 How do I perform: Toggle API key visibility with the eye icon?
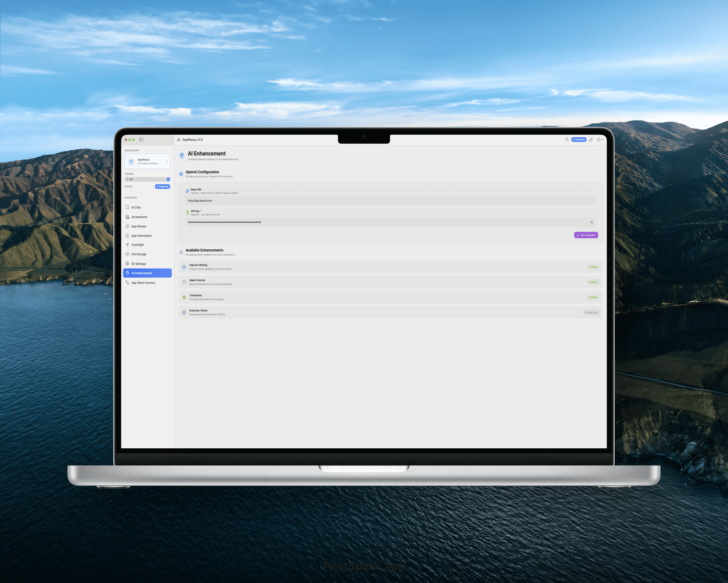click(x=591, y=222)
